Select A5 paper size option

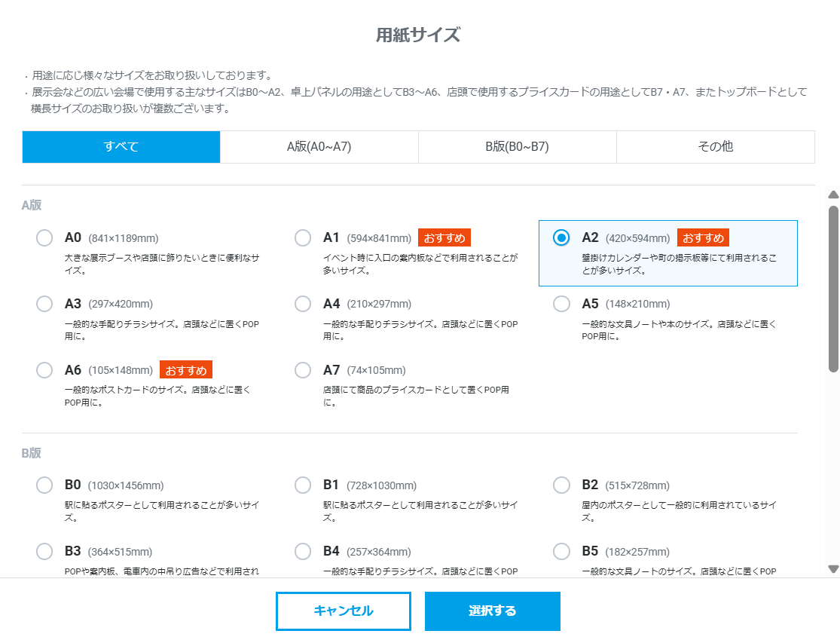(x=561, y=304)
